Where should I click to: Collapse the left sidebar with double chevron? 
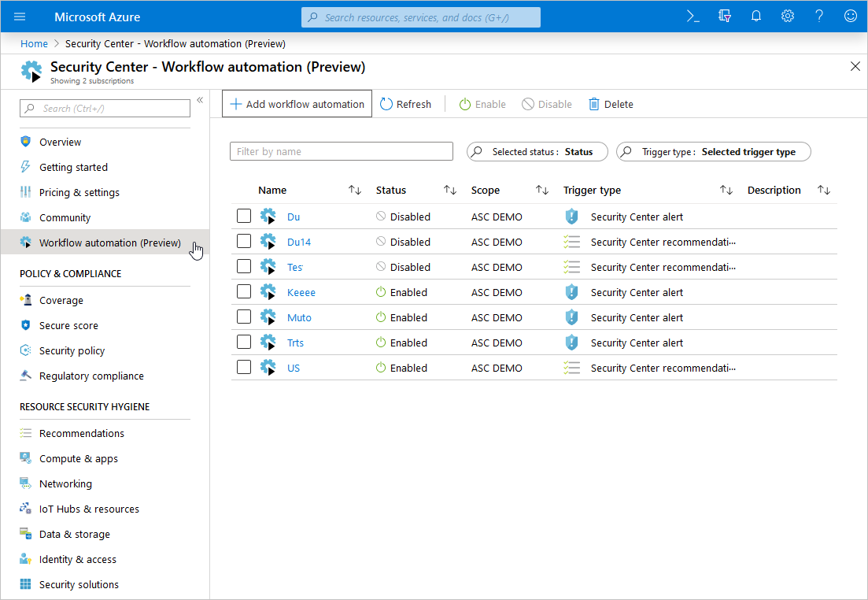(200, 100)
